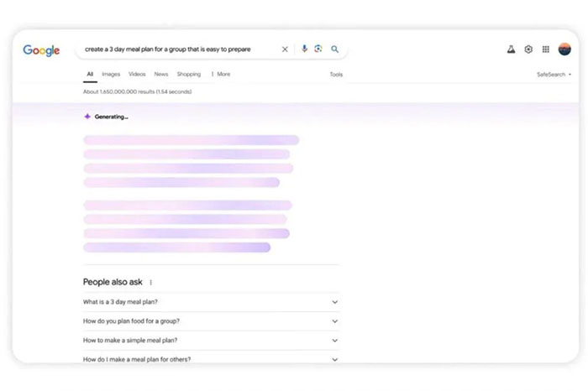Click inside the search query field
The height and width of the screenshot is (391, 588).
(x=176, y=50)
